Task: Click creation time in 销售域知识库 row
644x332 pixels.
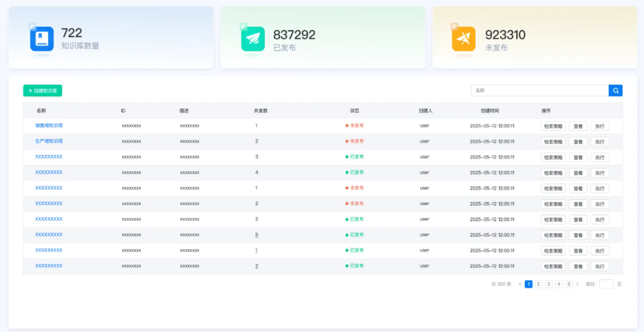Action: click(x=492, y=125)
